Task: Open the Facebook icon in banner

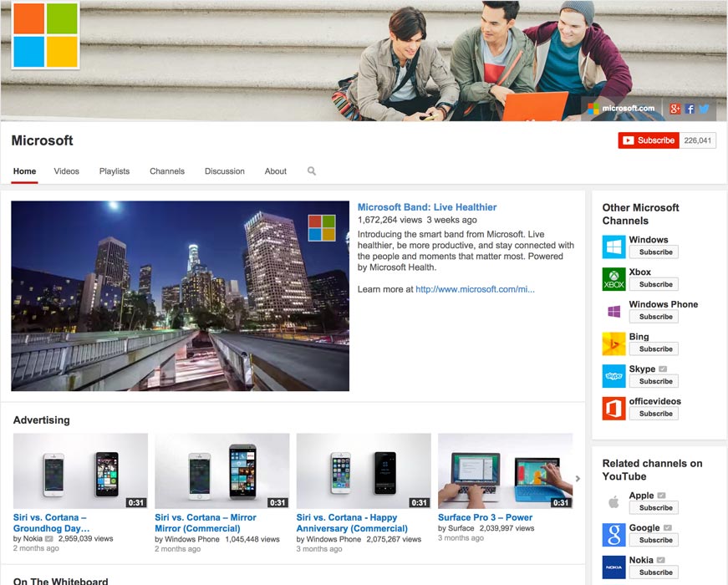Action: point(690,109)
